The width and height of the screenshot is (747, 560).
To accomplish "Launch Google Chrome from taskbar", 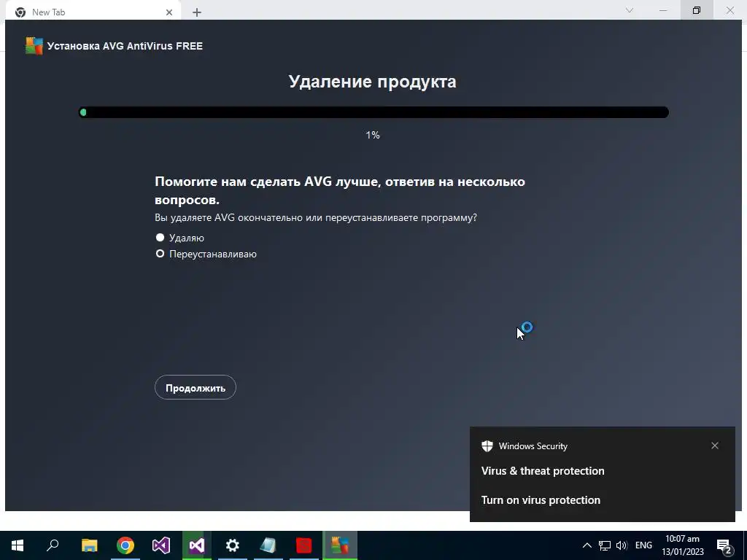I will [125, 545].
